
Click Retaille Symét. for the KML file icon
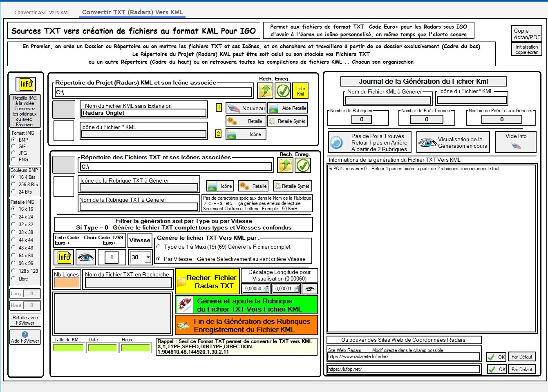click(x=288, y=121)
